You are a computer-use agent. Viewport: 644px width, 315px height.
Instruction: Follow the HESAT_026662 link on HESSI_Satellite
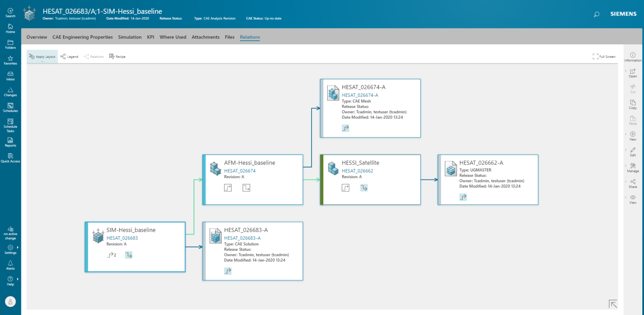(x=357, y=171)
